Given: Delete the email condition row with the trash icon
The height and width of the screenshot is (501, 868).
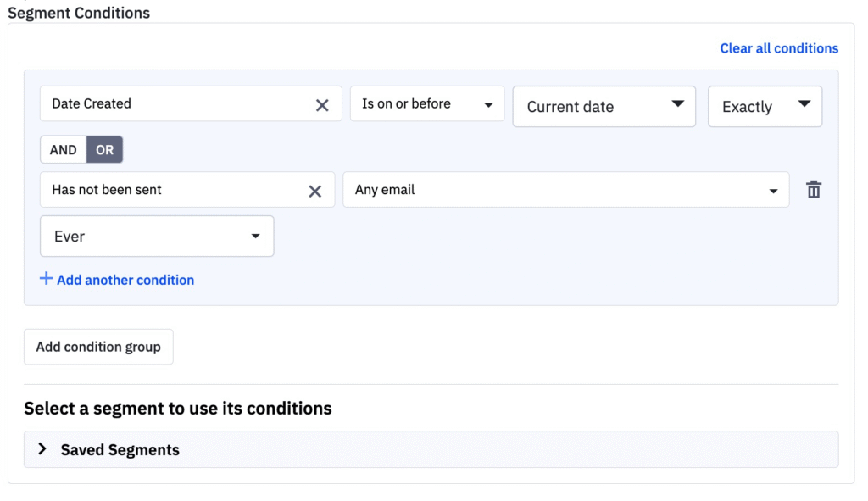Looking at the screenshot, I should pyautogui.click(x=813, y=189).
